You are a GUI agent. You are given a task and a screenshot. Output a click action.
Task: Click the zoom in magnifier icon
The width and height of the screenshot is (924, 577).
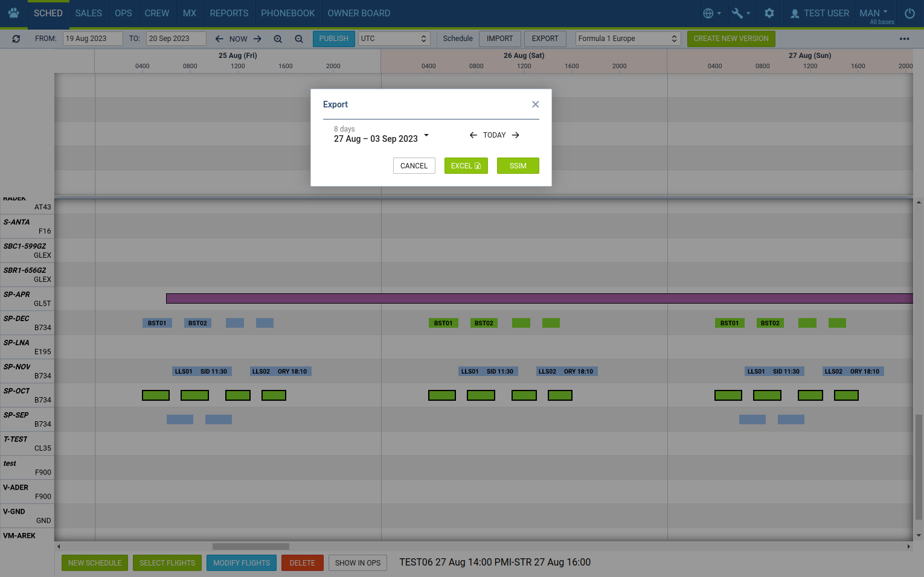pos(278,39)
